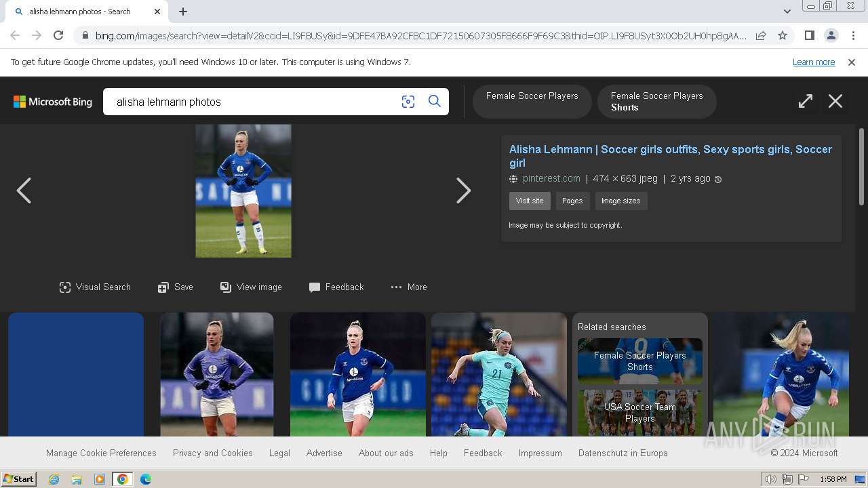Viewport: 868px width, 488px height.
Task: Open About our ads link
Action: pos(386,453)
